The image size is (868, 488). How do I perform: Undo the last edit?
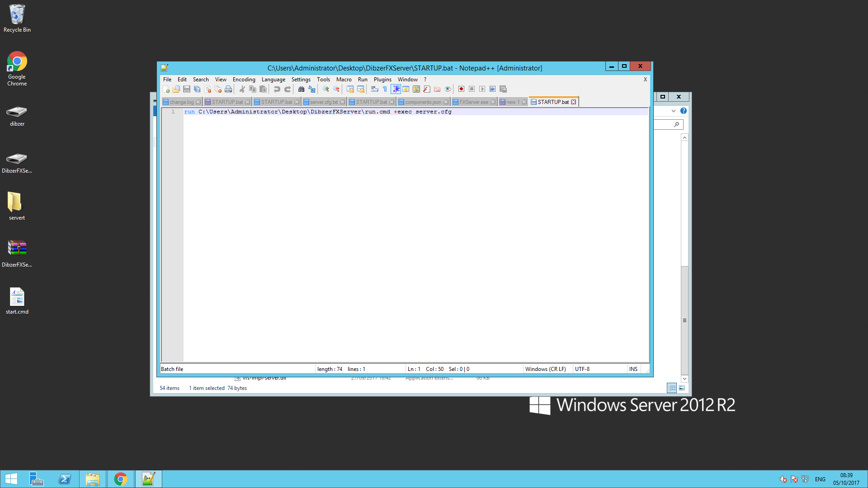(x=277, y=89)
